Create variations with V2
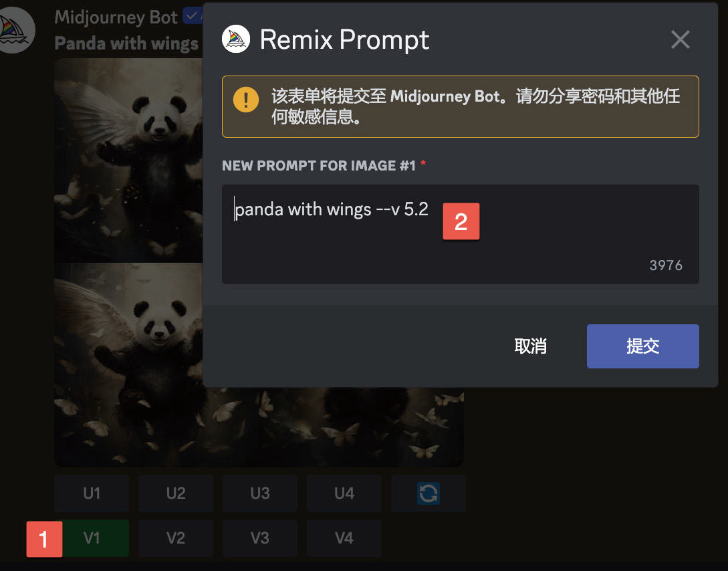 176,538
